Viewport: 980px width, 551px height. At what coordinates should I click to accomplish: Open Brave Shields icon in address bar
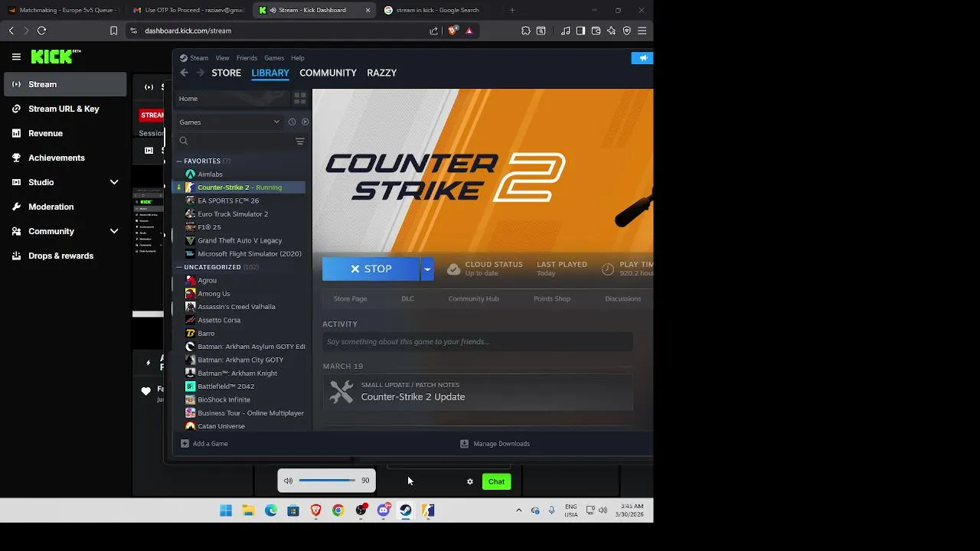[x=452, y=31]
